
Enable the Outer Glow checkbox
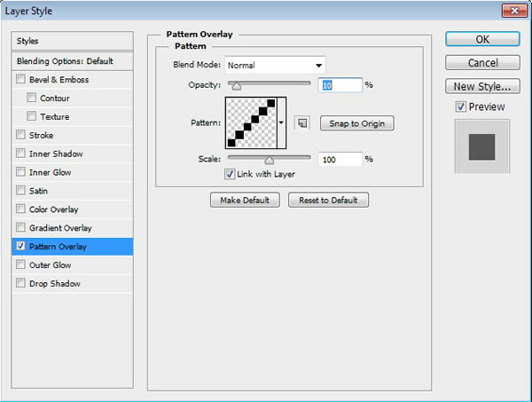coord(20,264)
